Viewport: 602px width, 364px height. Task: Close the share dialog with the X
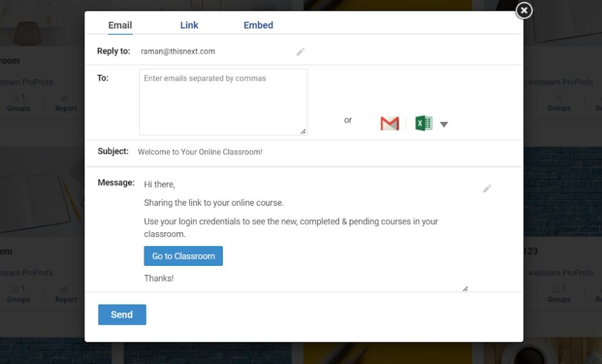pos(523,11)
